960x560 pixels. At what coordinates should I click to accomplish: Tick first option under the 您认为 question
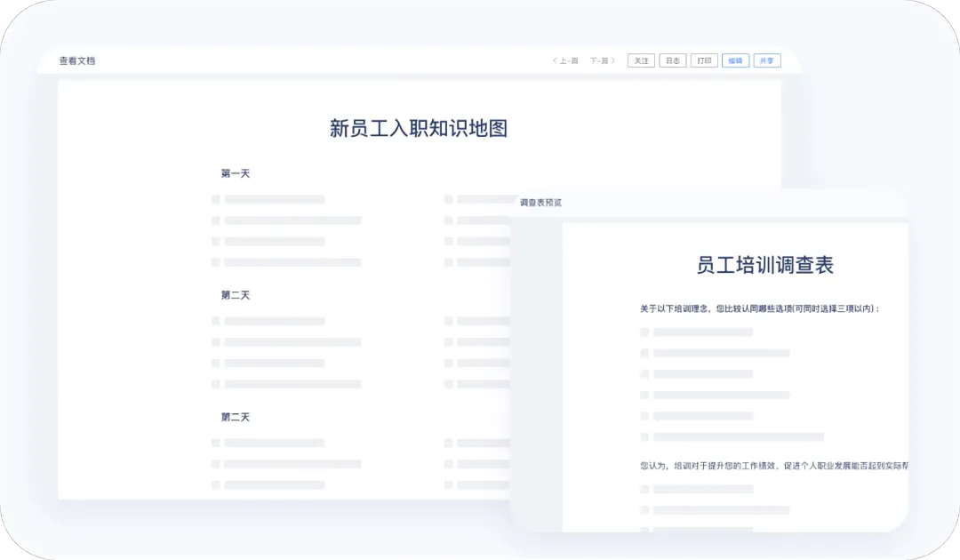[644, 489]
